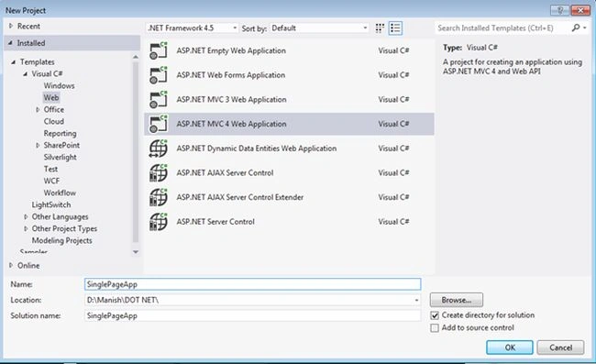Enable Add to source control checkbox
The image size is (596, 364).
point(435,328)
